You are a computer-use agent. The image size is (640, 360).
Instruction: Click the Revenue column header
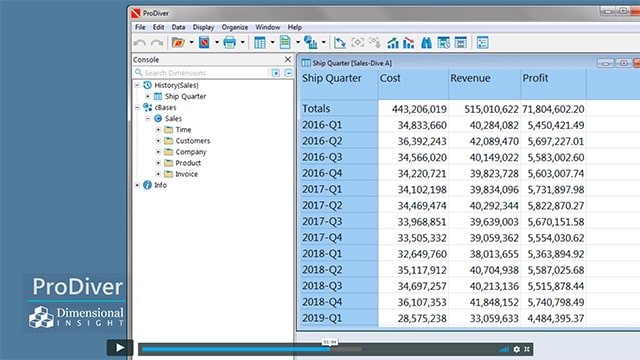pyautogui.click(x=484, y=84)
